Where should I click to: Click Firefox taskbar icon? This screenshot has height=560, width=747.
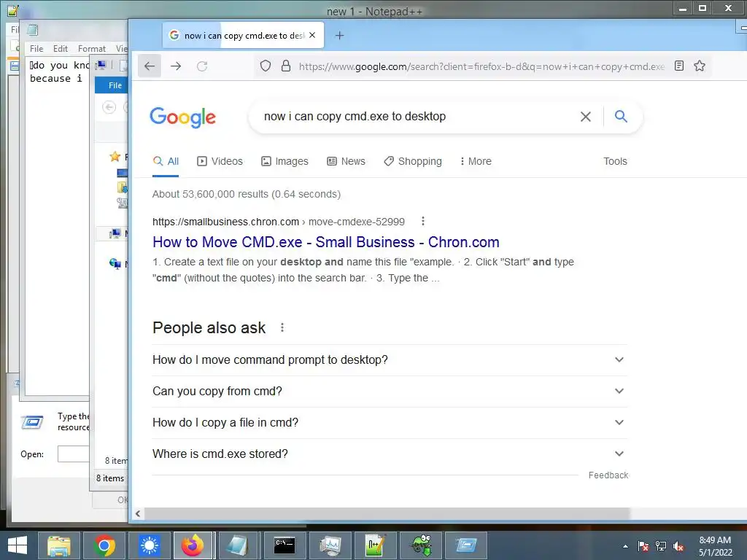tap(193, 545)
